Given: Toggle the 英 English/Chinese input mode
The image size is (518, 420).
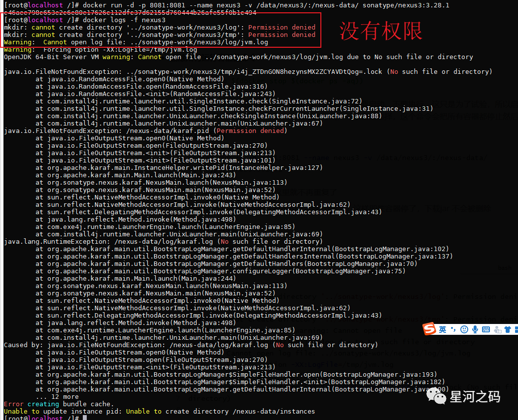Looking at the screenshot, I should coord(443,329).
